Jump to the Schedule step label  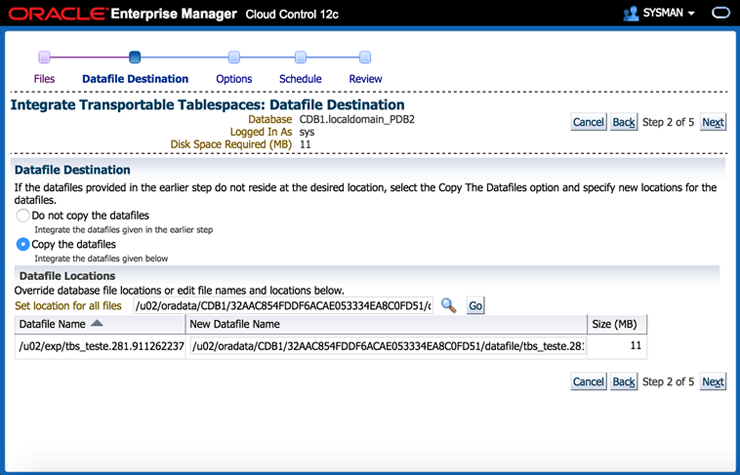pyautogui.click(x=300, y=79)
